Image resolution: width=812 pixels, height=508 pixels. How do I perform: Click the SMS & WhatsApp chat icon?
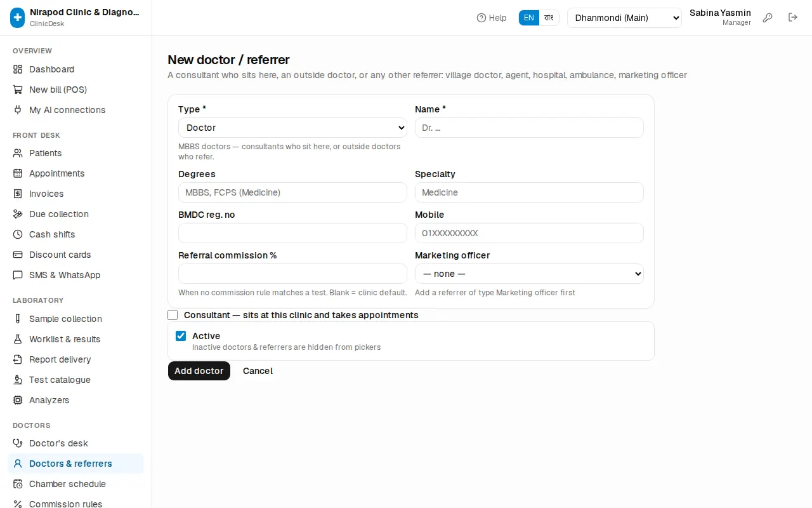18,275
